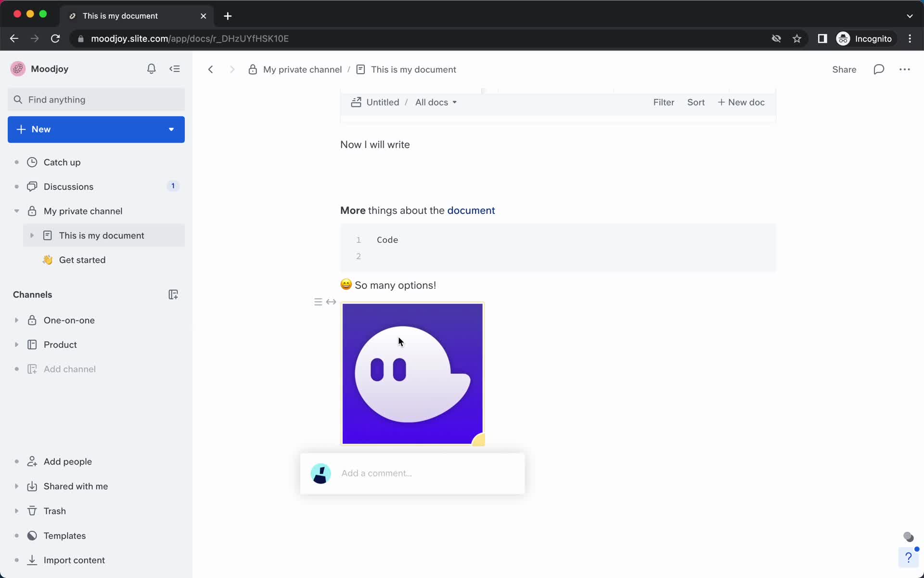
Task: Toggle the collapsed sidebar icon
Action: tap(175, 68)
